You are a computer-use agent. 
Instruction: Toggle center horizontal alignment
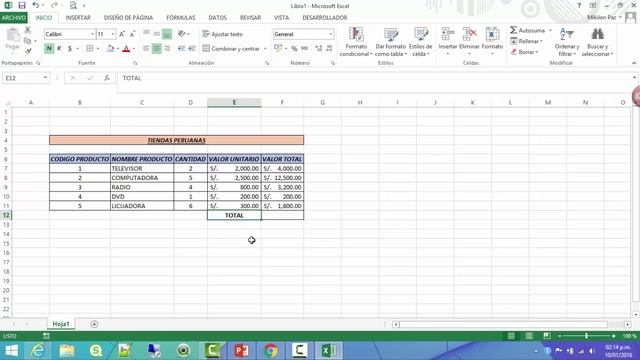(157, 49)
